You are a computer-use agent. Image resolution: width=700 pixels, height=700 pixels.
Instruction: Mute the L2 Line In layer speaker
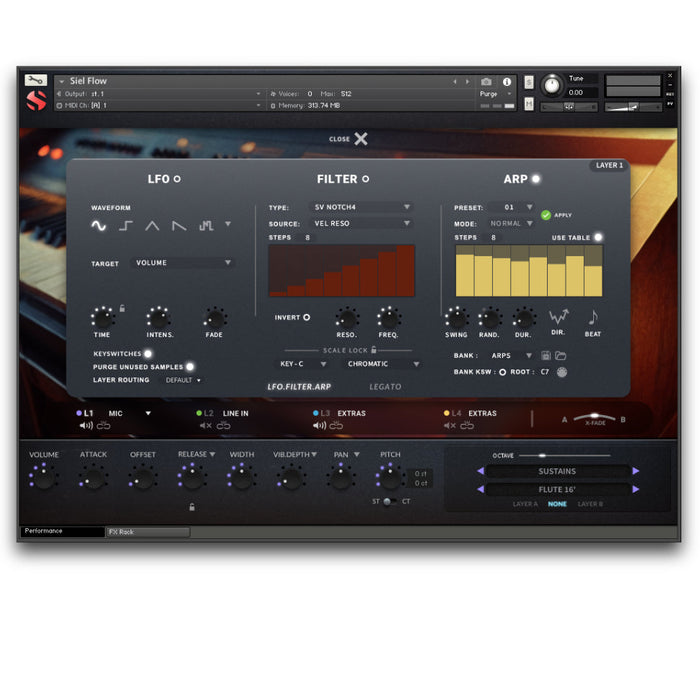(x=206, y=426)
